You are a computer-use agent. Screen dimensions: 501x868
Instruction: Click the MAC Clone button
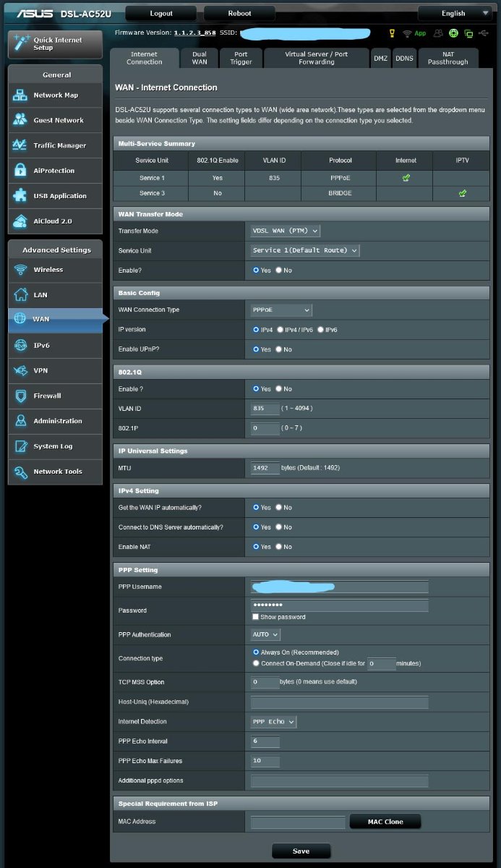(385, 822)
